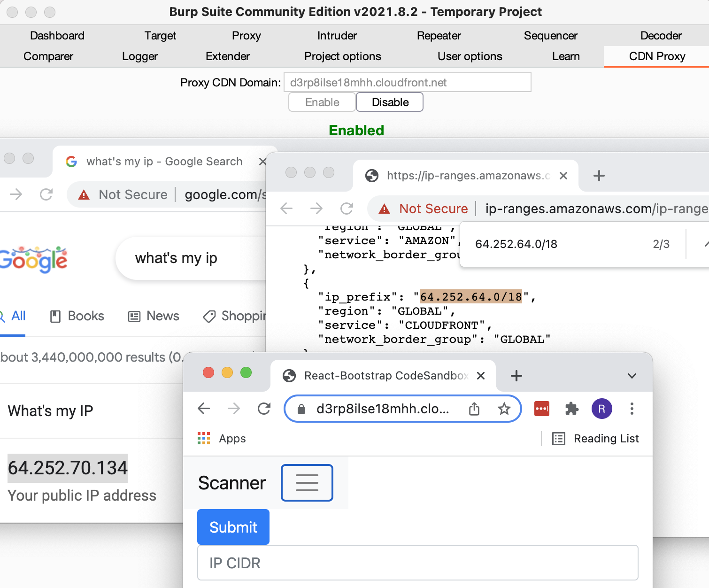Expand the tab search dropdown in Chrome
The width and height of the screenshot is (709, 588).
coord(632,376)
